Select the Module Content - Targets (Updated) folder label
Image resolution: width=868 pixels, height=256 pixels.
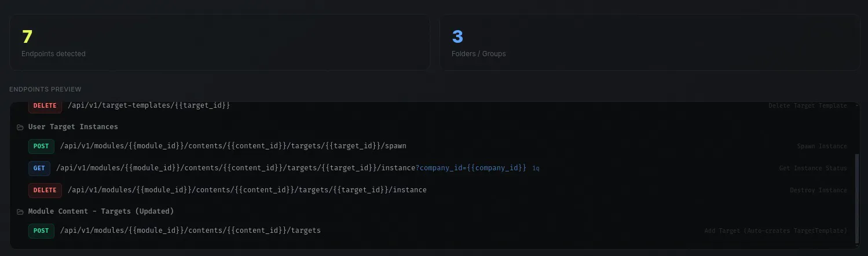click(101, 211)
